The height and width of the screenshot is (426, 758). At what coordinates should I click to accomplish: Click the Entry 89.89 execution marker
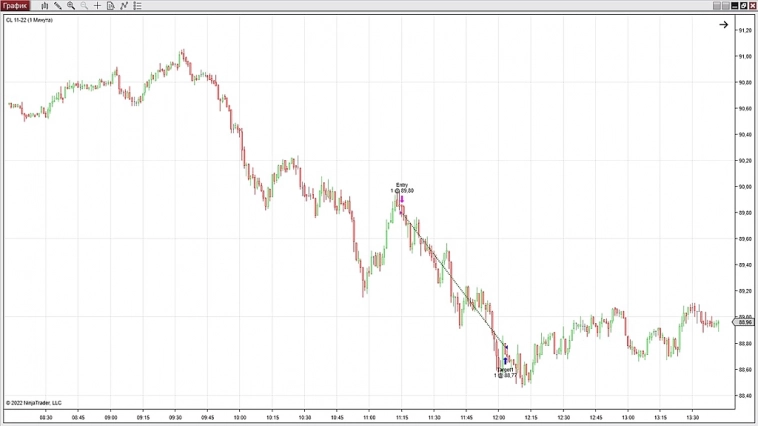[x=402, y=190]
